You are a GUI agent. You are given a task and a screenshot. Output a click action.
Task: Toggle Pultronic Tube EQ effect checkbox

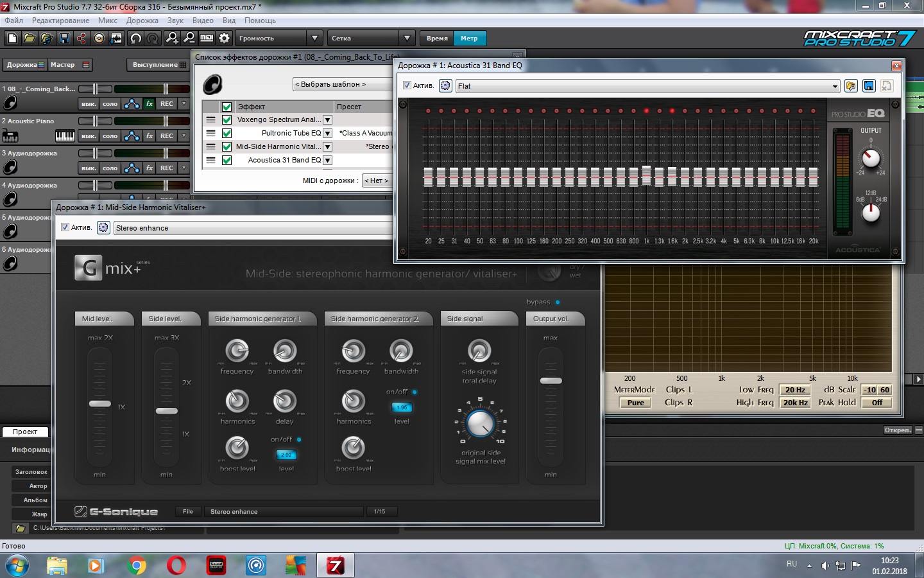(227, 133)
